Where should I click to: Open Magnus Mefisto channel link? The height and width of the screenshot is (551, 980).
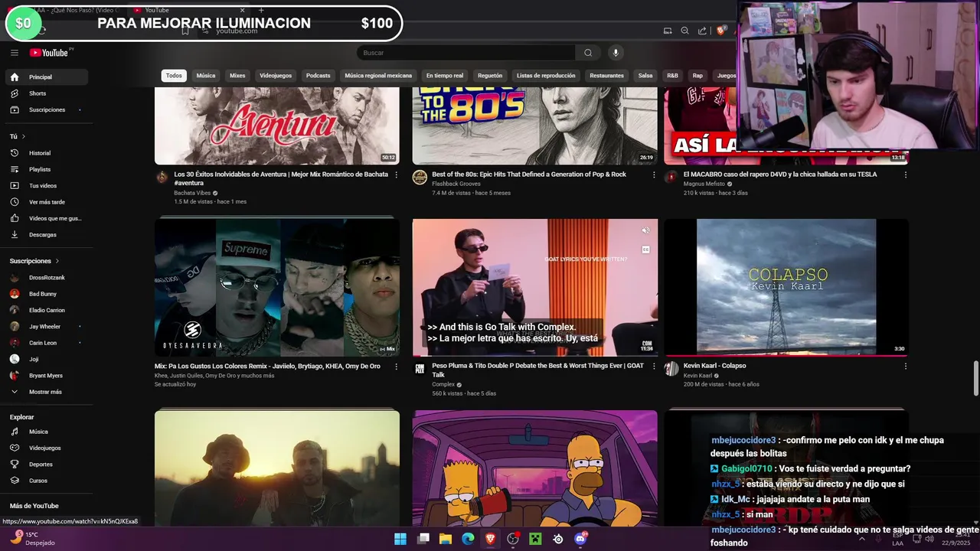coord(704,184)
